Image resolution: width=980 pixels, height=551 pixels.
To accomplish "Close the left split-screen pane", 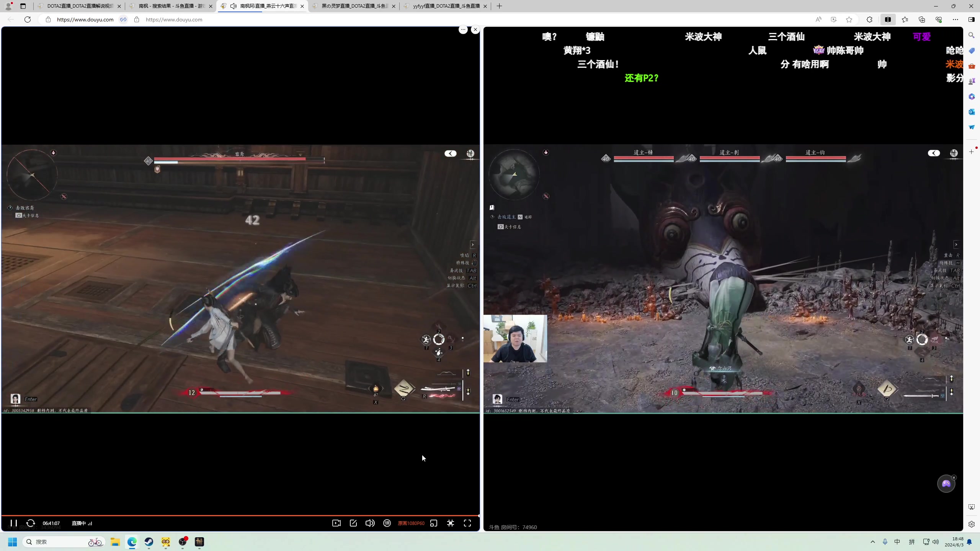I will 475,29.
